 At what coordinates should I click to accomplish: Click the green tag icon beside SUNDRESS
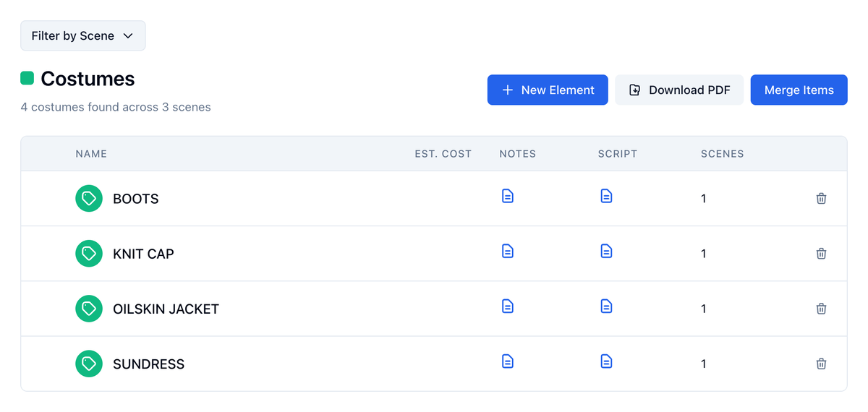[x=89, y=364]
